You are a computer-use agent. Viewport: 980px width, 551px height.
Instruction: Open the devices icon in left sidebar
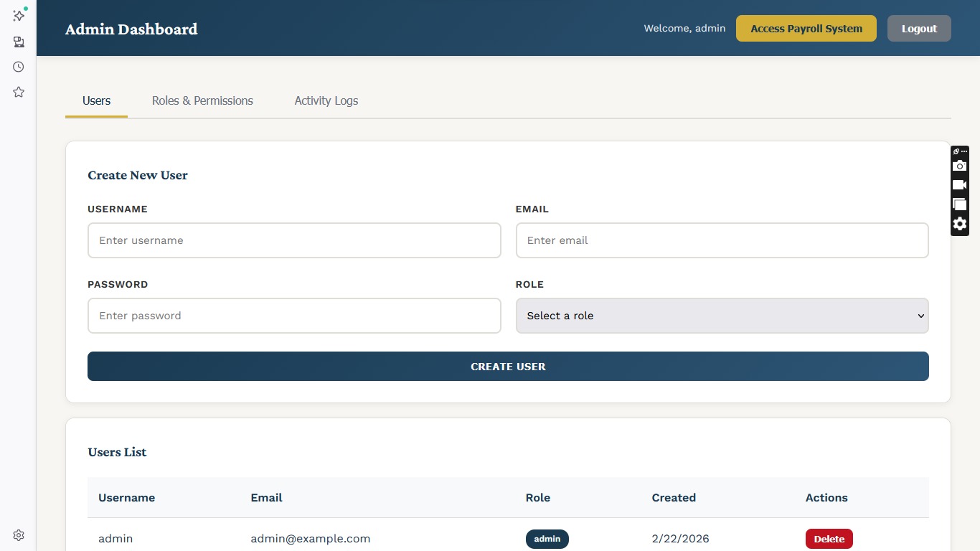click(x=19, y=42)
